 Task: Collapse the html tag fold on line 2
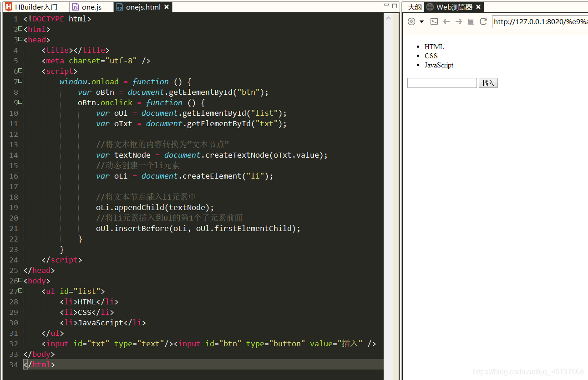click(20, 29)
